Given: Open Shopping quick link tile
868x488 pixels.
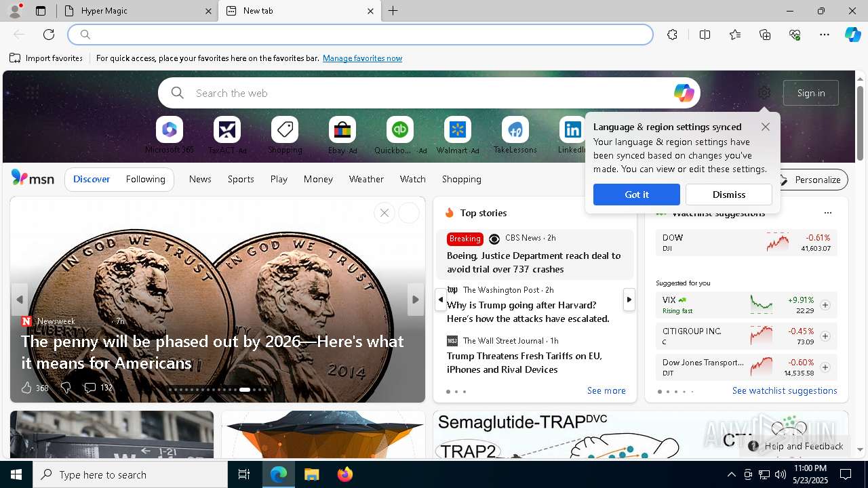Looking at the screenshot, I should point(285,136).
